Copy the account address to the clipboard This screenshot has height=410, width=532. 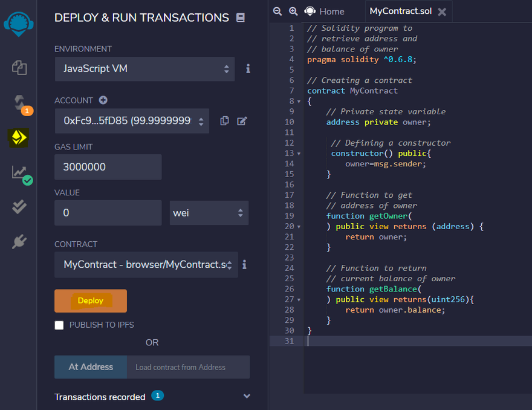tap(224, 121)
